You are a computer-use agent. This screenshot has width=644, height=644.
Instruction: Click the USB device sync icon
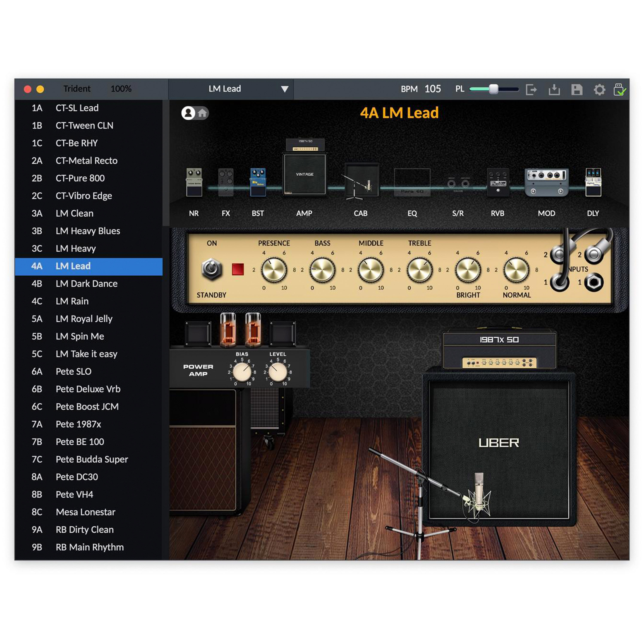click(x=620, y=89)
